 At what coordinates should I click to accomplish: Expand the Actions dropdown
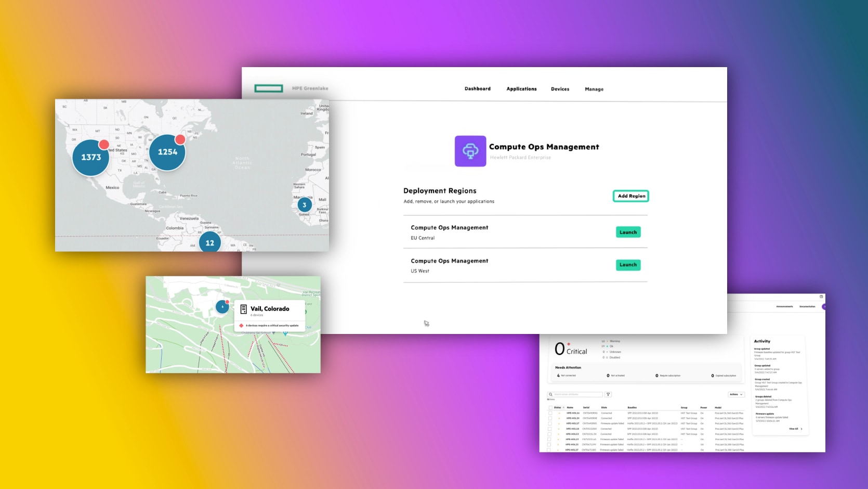pyautogui.click(x=736, y=394)
